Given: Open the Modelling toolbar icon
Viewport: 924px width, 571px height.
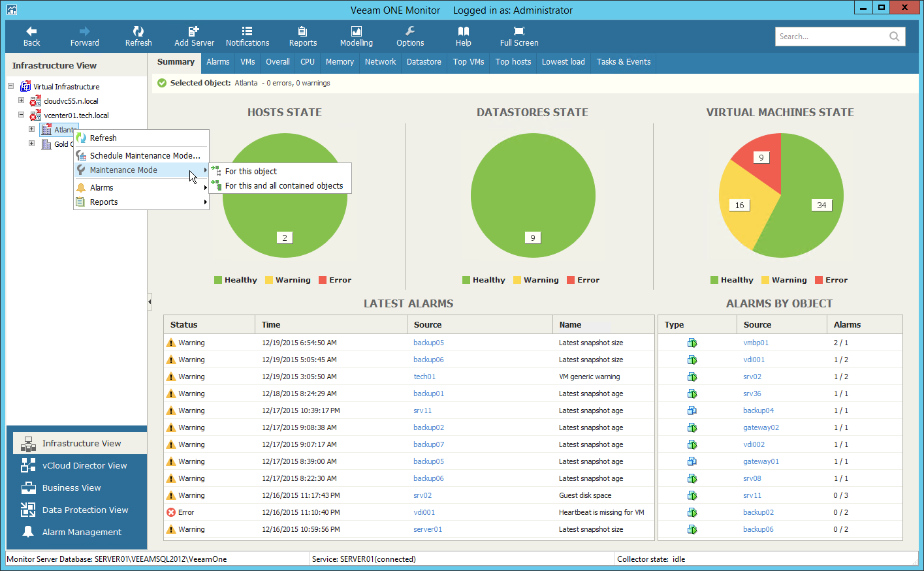Looking at the screenshot, I should [357, 31].
